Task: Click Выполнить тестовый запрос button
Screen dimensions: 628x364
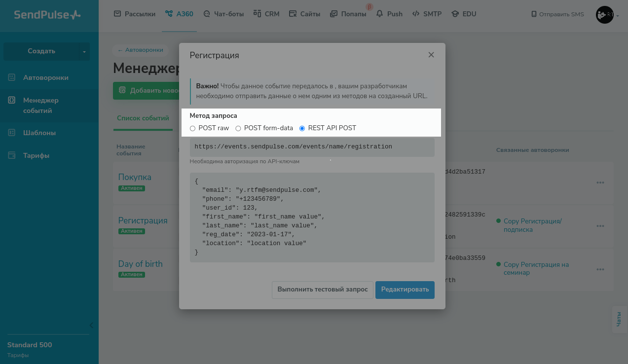Action: pos(323,290)
